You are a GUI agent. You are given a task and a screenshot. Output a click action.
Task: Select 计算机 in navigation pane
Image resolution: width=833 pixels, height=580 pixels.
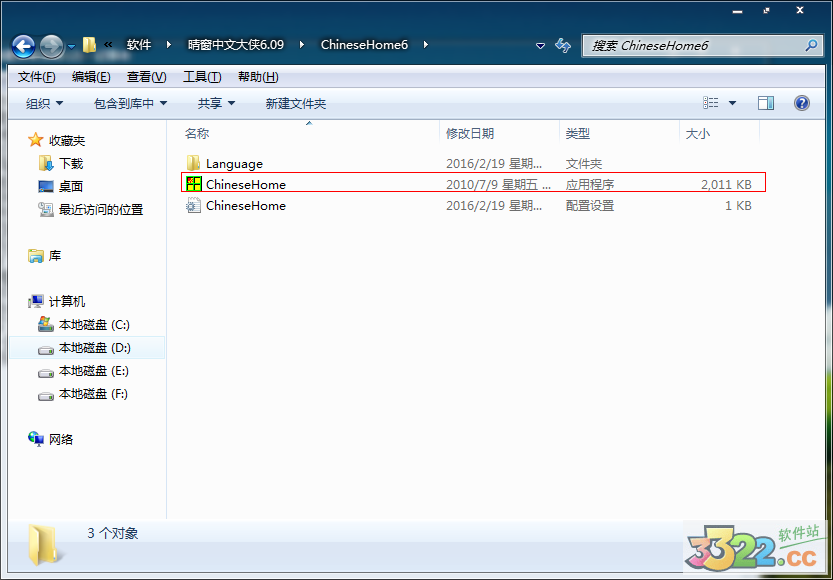(67, 302)
